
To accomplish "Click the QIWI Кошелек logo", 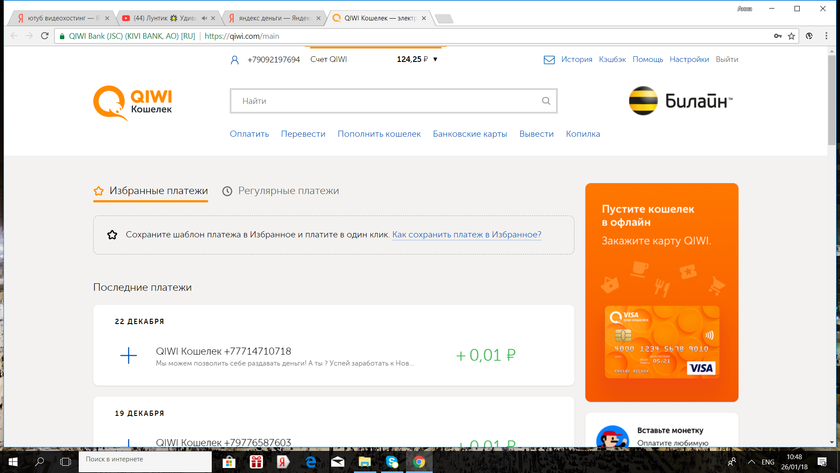I will pos(133,102).
